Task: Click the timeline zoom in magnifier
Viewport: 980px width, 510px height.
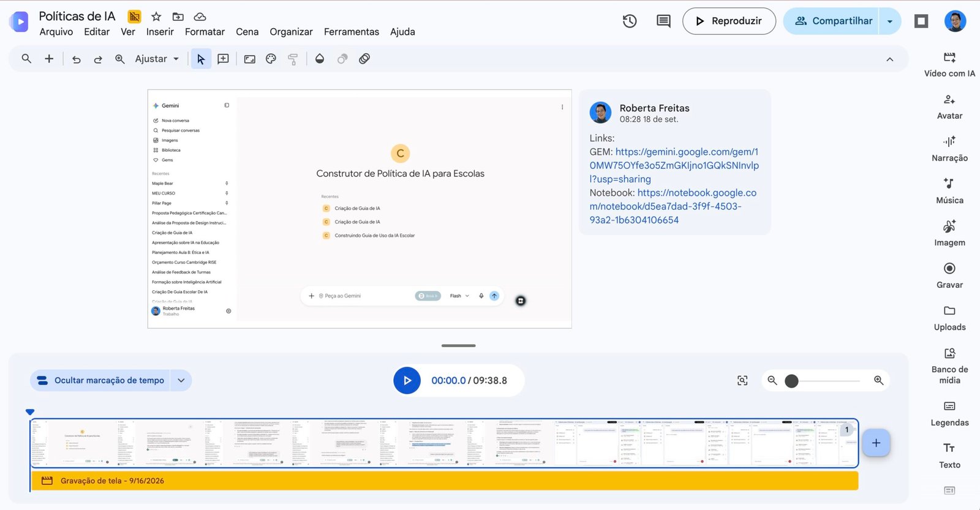Action: pyautogui.click(x=879, y=381)
